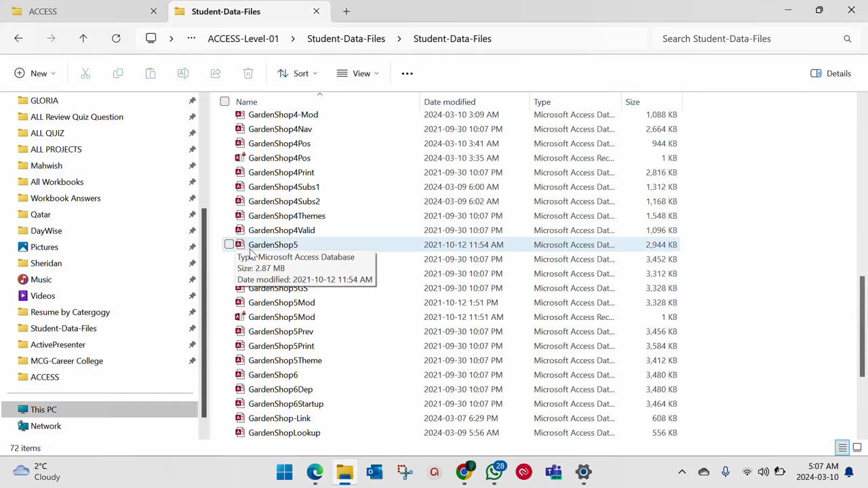Open the View dropdown menu

coord(358,73)
